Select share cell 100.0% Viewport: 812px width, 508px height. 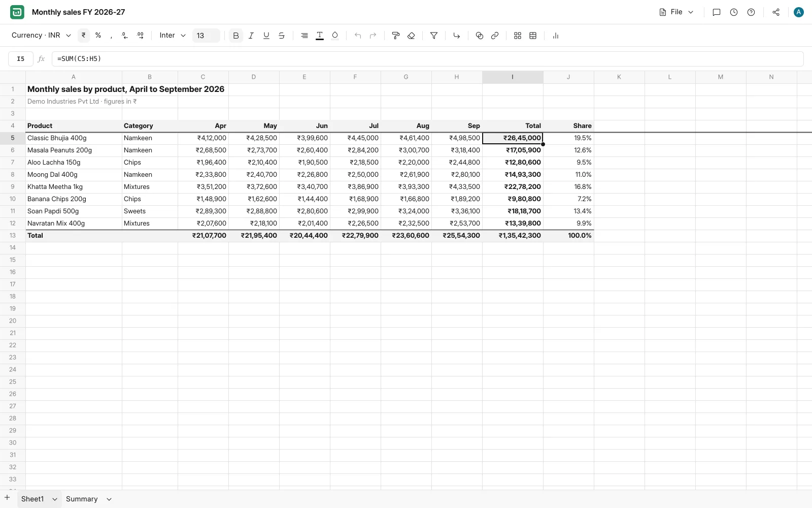point(568,236)
